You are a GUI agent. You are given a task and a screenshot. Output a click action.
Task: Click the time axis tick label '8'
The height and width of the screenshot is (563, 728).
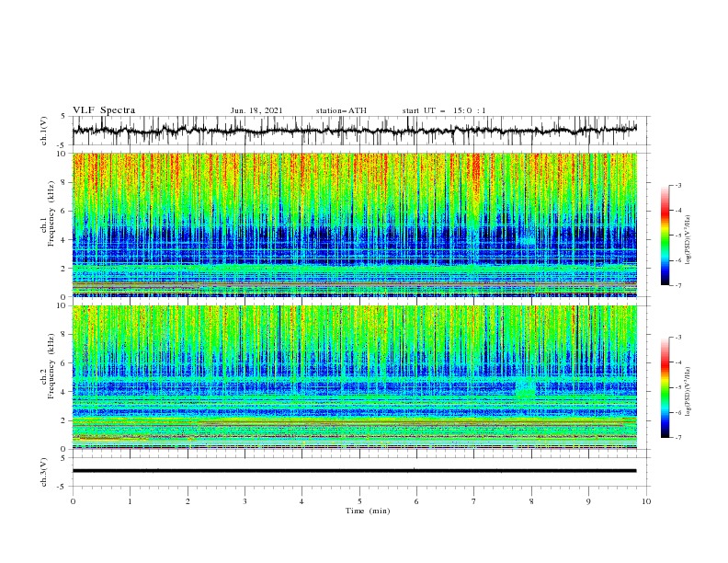[531, 501]
